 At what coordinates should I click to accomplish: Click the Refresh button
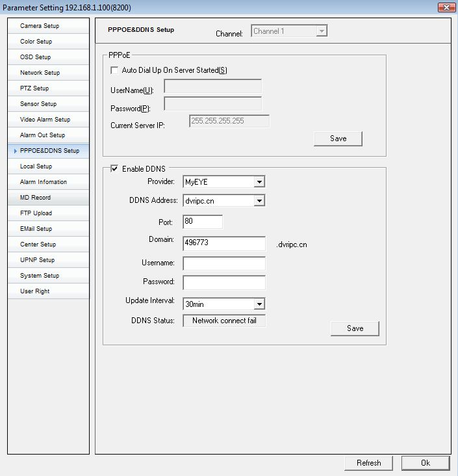(368, 463)
